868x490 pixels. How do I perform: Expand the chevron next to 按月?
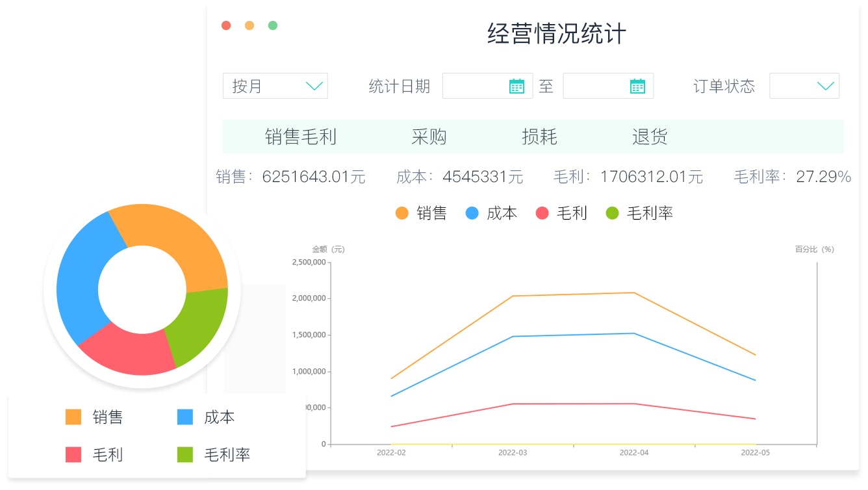(x=314, y=85)
